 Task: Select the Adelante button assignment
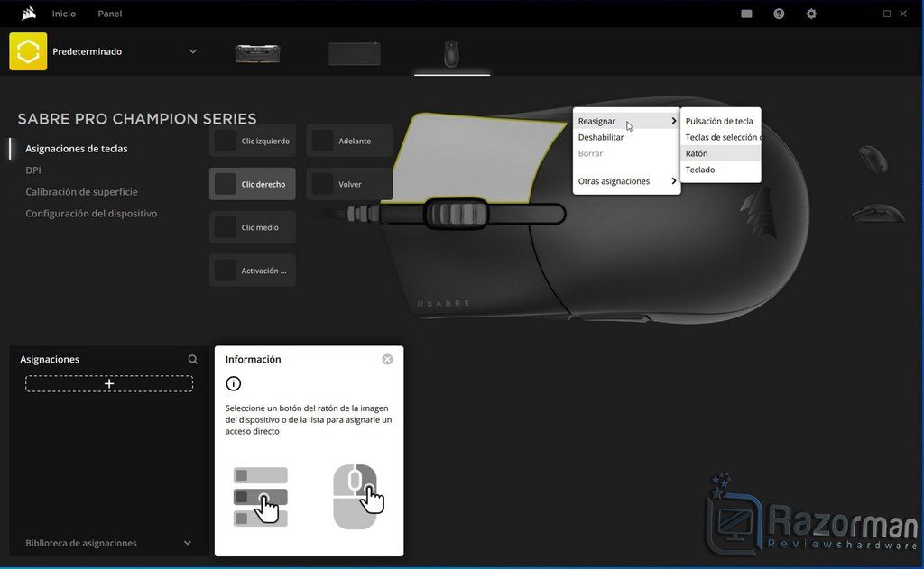(349, 141)
